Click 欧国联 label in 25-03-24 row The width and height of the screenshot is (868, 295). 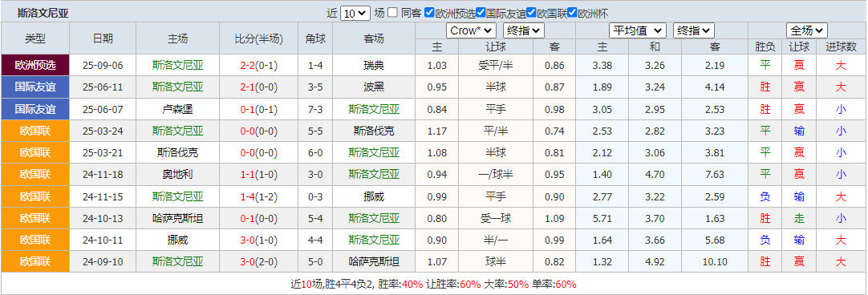pyautogui.click(x=35, y=131)
